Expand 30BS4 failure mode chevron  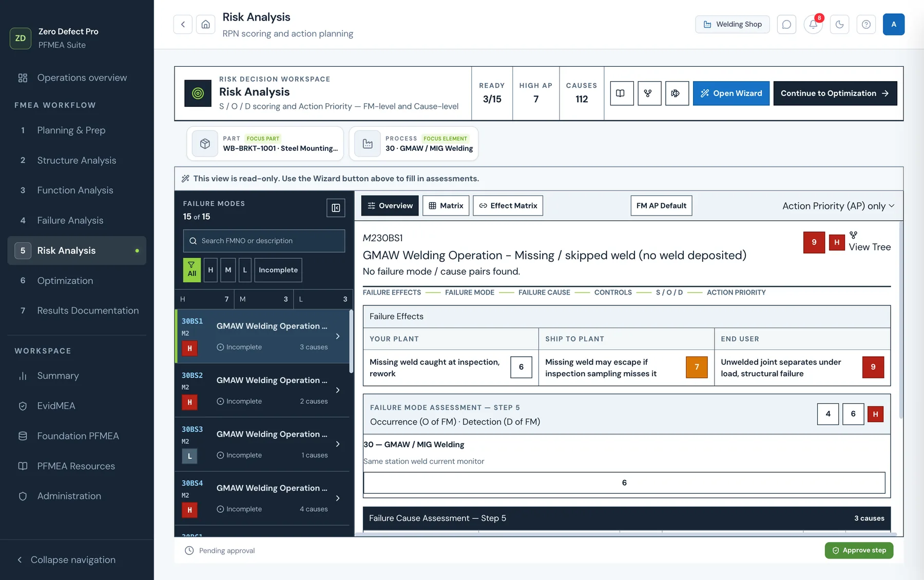pyautogui.click(x=338, y=498)
